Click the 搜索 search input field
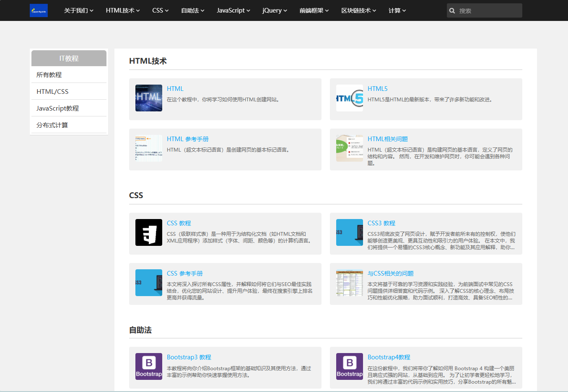Screen dimensions: 568x392 [x=488, y=11]
